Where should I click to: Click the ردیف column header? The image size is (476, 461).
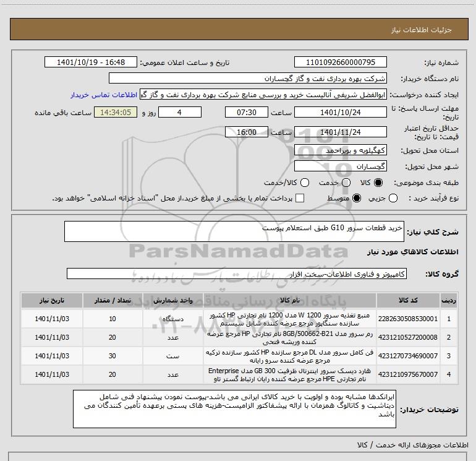coord(449,300)
